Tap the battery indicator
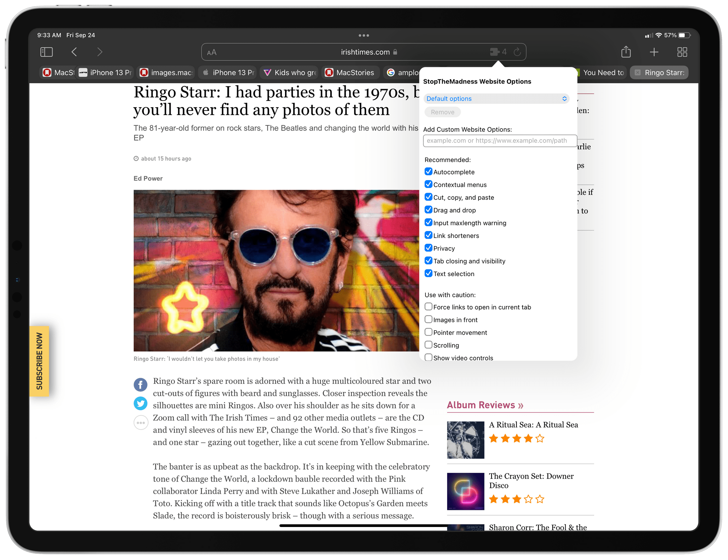Image resolution: width=728 pixels, height=560 pixels. click(x=684, y=35)
